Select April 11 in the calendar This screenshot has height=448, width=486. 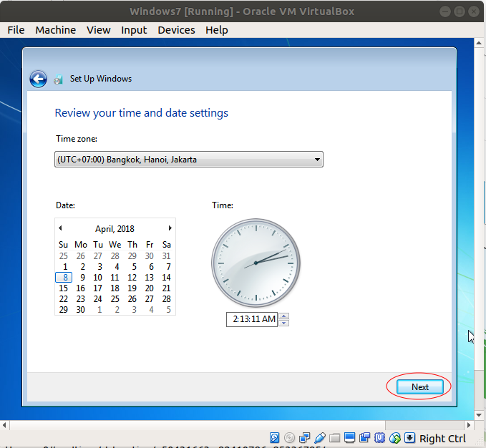point(115,277)
